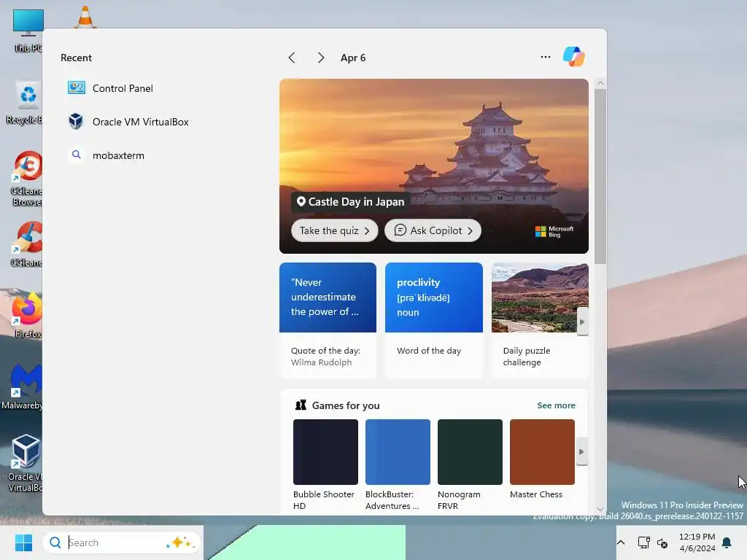Click the taskbar search magnifier icon
Viewport: 747px width, 560px height.
55,542
